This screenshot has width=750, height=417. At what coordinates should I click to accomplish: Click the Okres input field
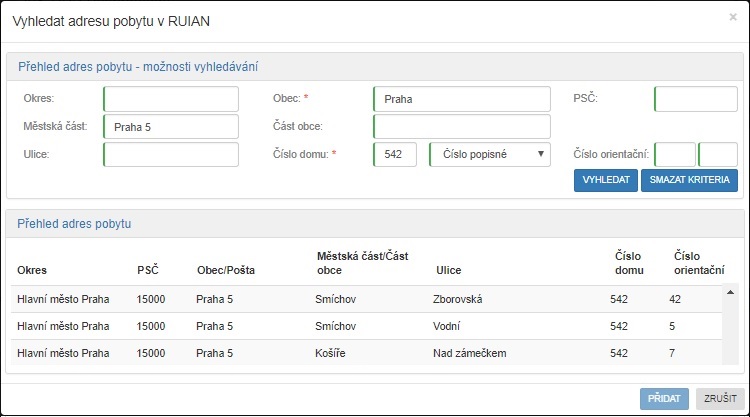pos(171,99)
